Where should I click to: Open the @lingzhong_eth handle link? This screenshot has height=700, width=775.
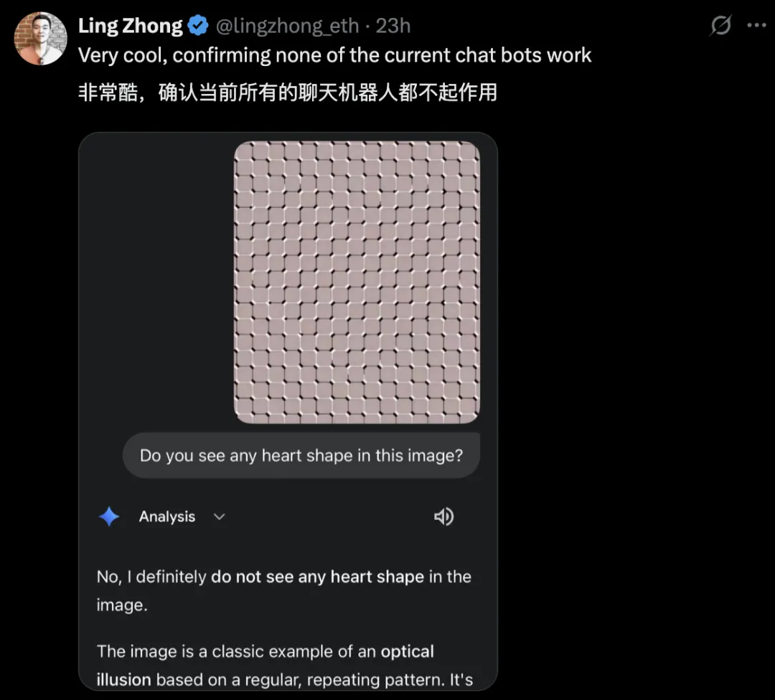pyautogui.click(x=287, y=27)
